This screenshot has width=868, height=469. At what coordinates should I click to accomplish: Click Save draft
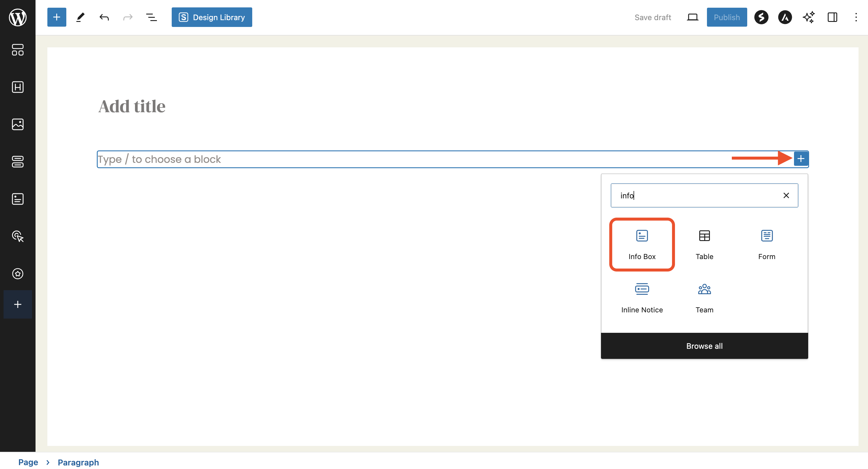pyautogui.click(x=653, y=17)
